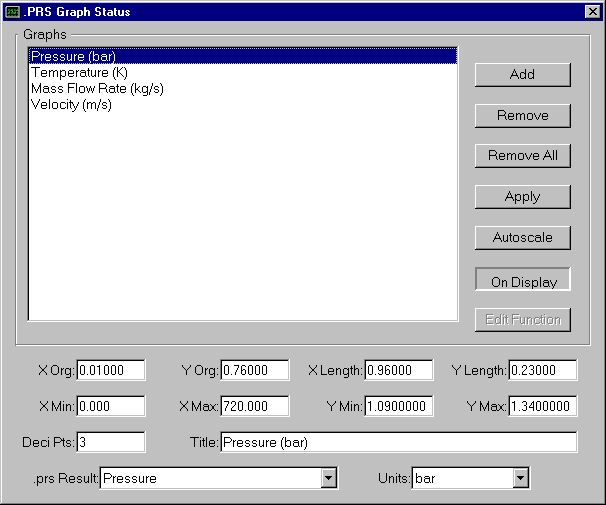Click the Deci Pts input field

[x=111, y=442]
